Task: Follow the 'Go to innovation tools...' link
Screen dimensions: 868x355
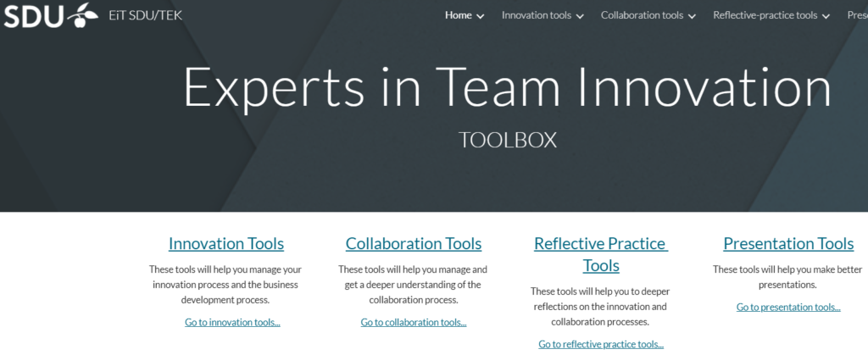Action: click(232, 322)
